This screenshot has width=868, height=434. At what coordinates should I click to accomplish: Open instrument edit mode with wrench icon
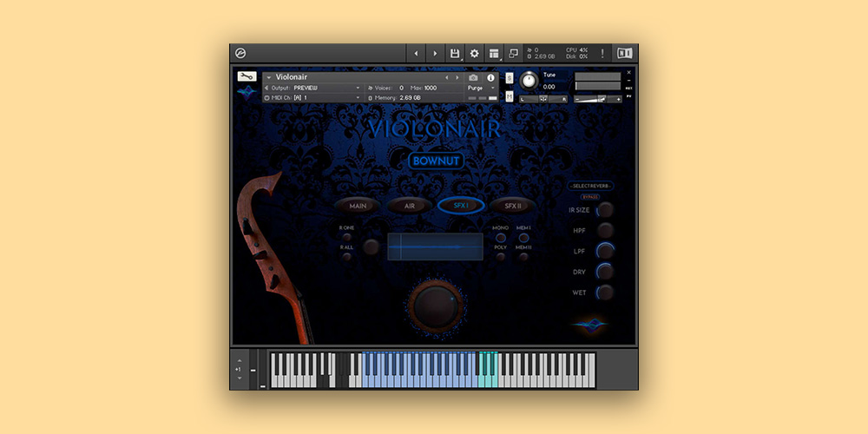(247, 76)
